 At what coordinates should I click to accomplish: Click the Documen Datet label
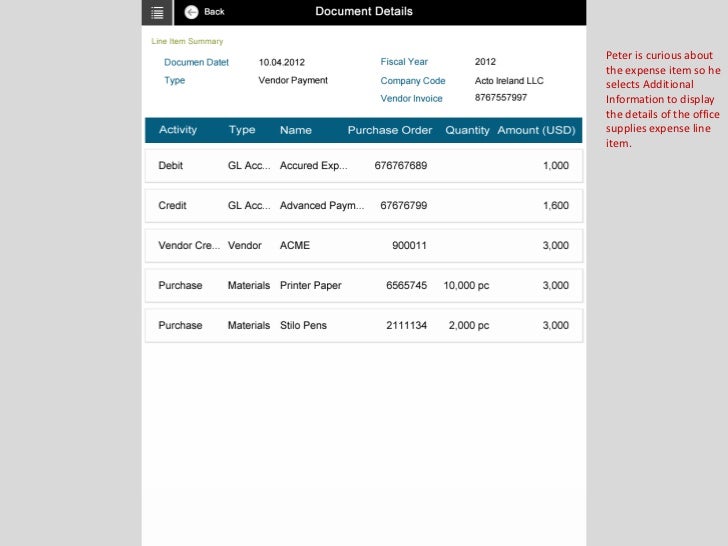pyautogui.click(x=196, y=62)
